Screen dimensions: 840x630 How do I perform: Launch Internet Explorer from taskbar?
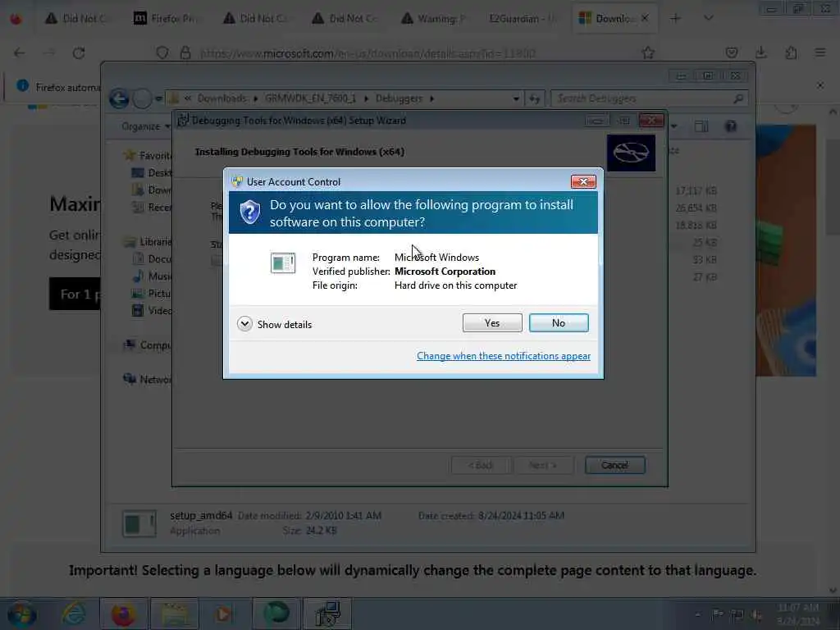point(73,614)
